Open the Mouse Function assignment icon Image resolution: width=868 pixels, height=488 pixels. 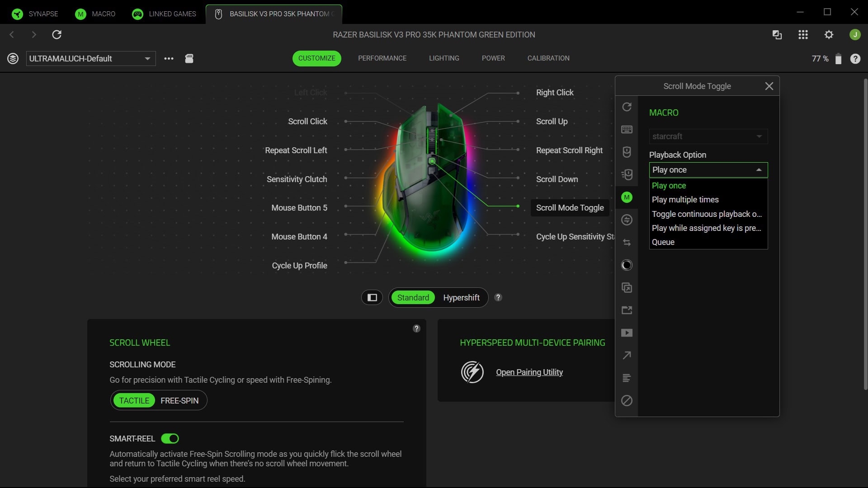[x=627, y=152]
